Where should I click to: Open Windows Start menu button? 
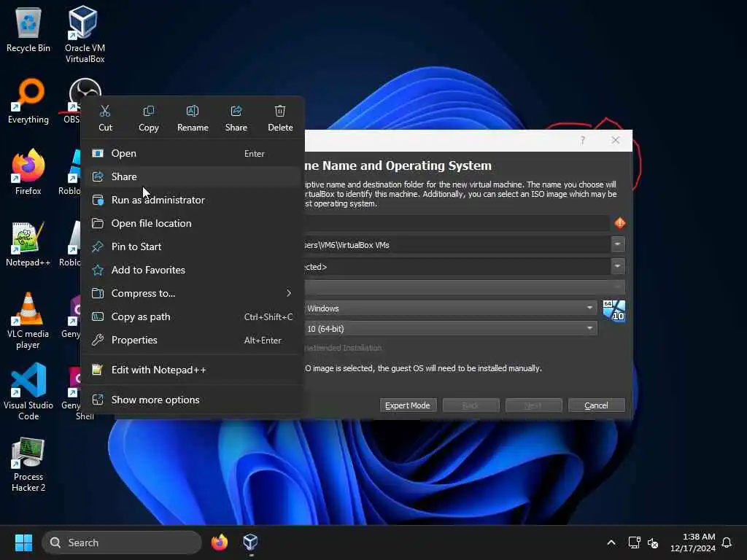click(x=23, y=542)
